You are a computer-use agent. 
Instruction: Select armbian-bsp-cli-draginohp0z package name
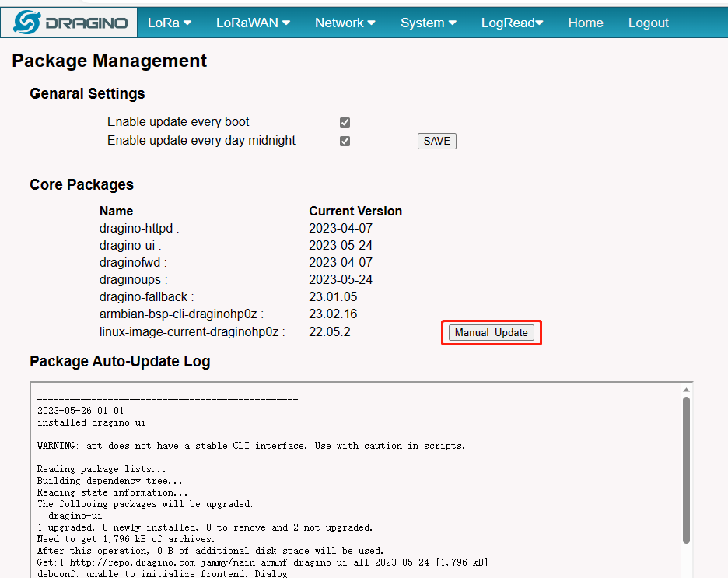[x=181, y=314]
